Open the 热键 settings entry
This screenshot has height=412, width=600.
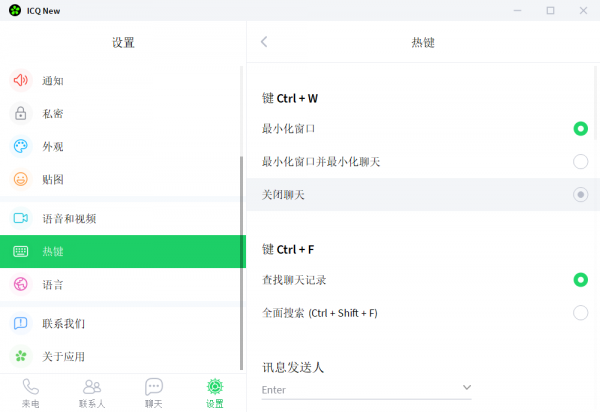(122, 252)
